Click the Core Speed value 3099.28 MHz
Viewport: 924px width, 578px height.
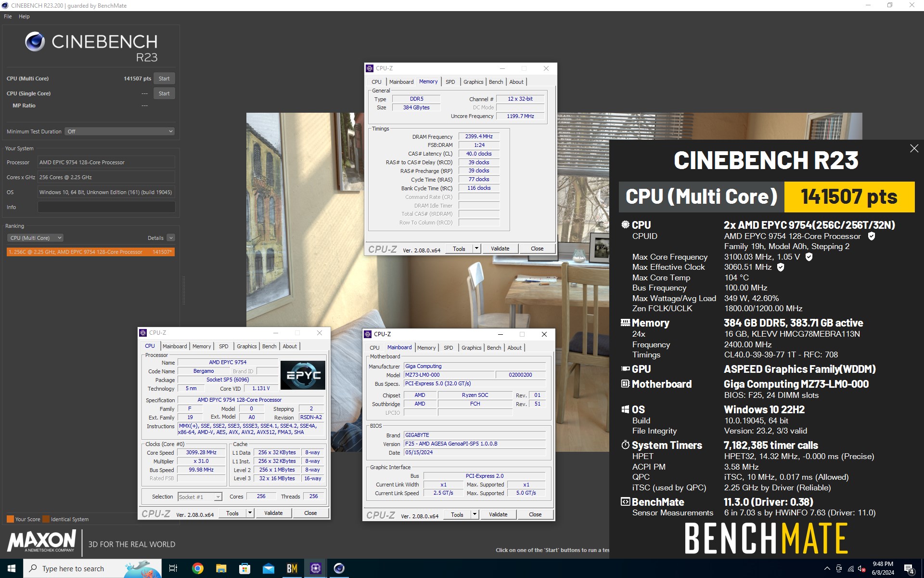pyautogui.click(x=201, y=453)
